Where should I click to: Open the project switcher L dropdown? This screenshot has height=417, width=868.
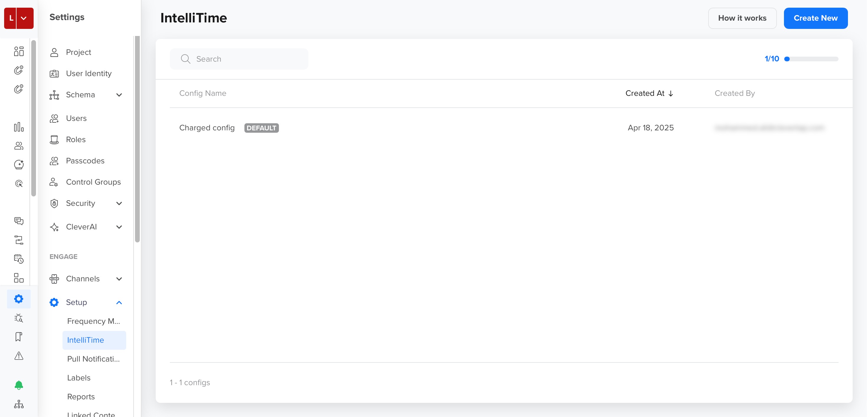pos(19,18)
